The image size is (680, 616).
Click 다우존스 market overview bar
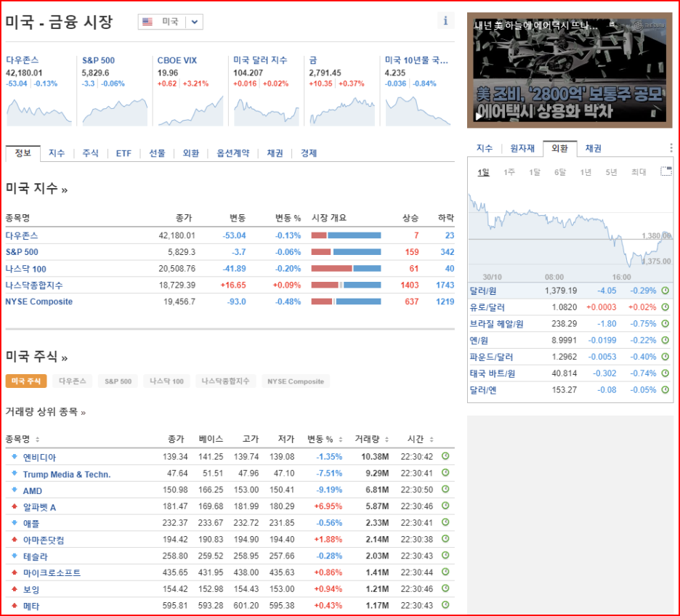click(x=346, y=235)
